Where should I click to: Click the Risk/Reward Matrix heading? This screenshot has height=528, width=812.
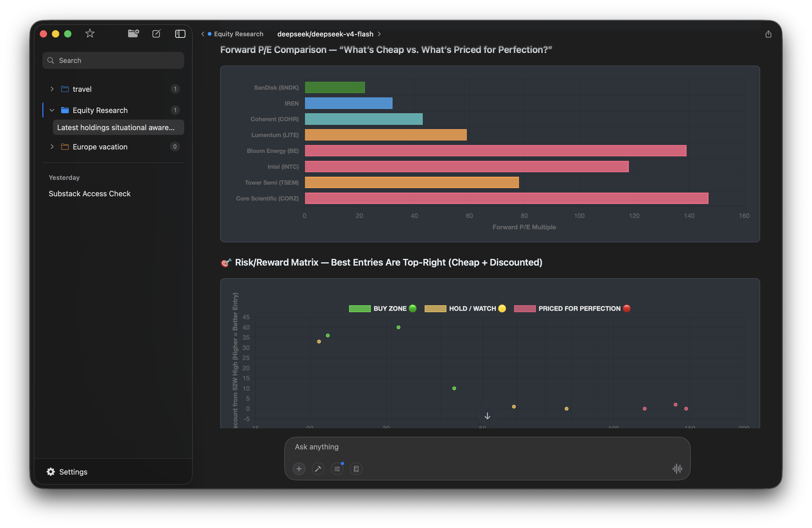click(x=381, y=262)
